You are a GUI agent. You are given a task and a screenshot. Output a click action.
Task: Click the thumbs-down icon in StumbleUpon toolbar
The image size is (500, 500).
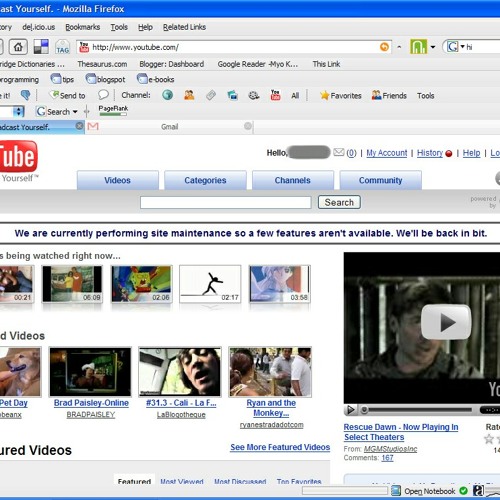coord(26,95)
